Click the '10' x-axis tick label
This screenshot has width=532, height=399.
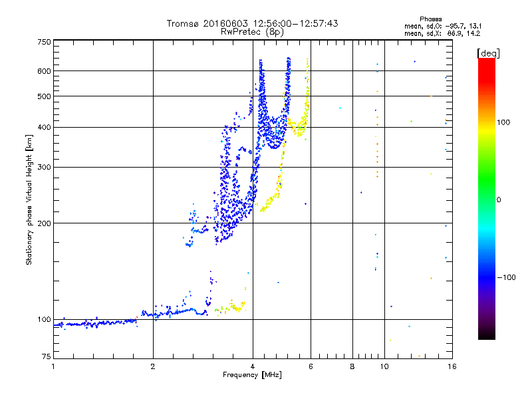pyautogui.click(x=384, y=366)
